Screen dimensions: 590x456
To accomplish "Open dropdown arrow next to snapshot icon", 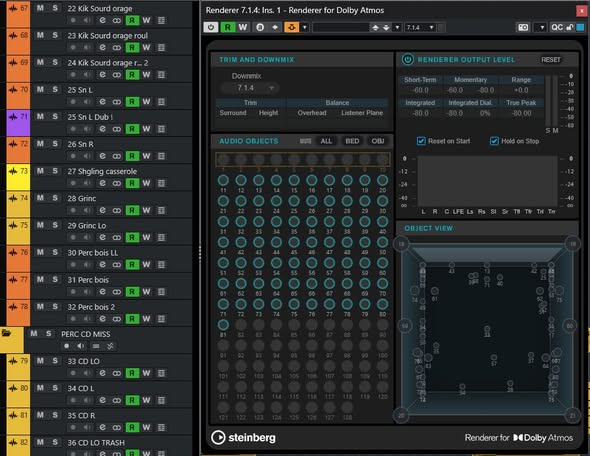I will (x=541, y=27).
